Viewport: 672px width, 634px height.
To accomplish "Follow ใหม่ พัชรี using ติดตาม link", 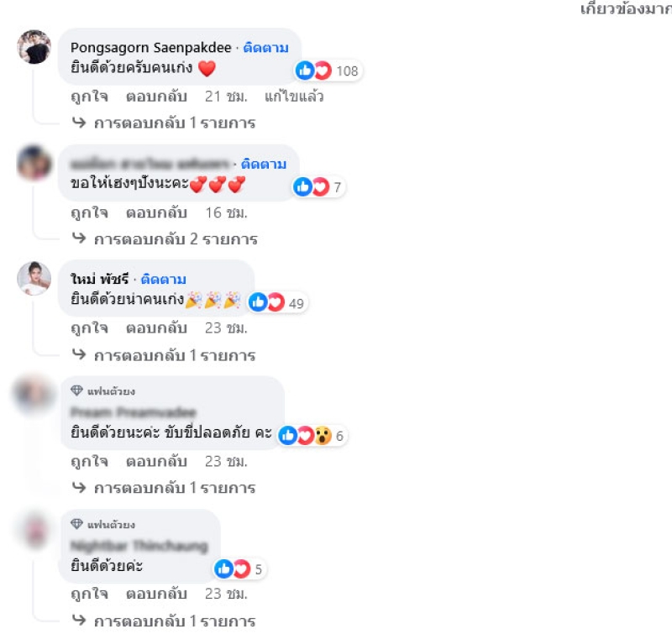I will (x=163, y=279).
